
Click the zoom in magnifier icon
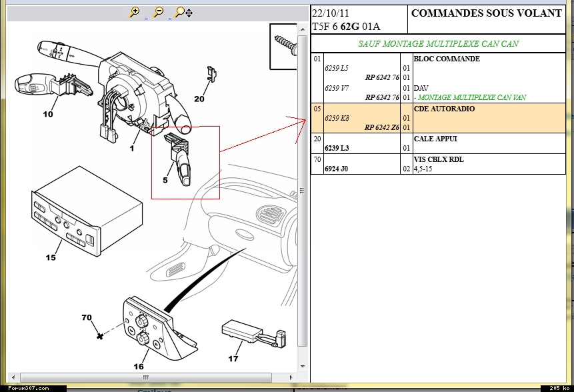click(x=135, y=11)
